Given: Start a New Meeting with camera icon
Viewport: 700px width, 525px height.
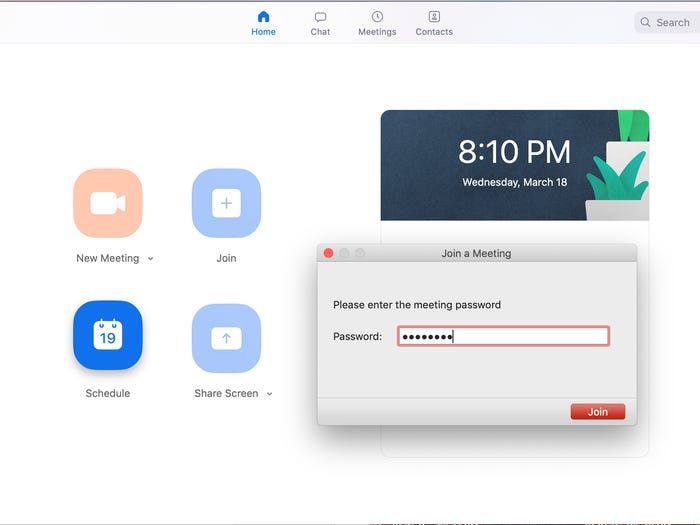Looking at the screenshot, I should (108, 203).
